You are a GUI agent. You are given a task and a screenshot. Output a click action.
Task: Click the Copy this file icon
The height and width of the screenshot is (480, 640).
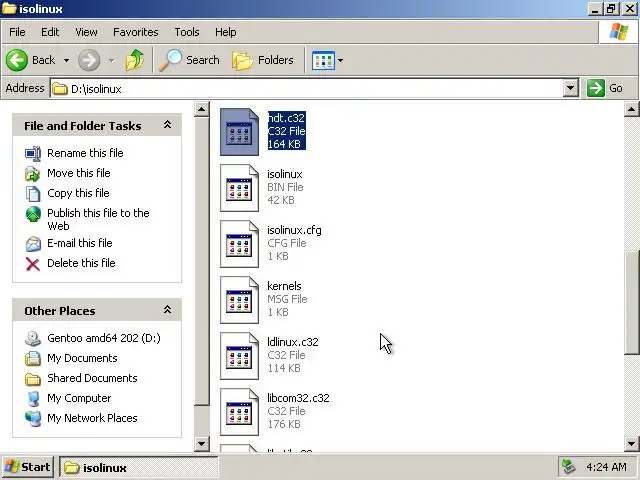(33, 193)
